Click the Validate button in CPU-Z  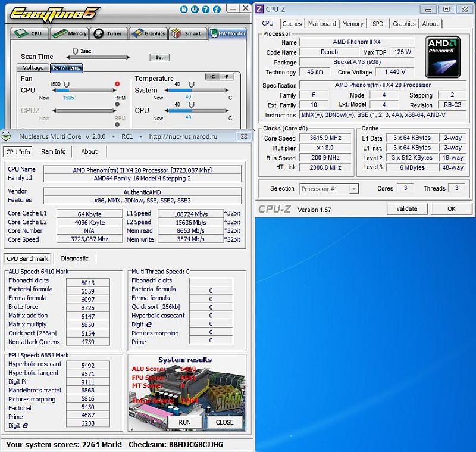coord(407,209)
